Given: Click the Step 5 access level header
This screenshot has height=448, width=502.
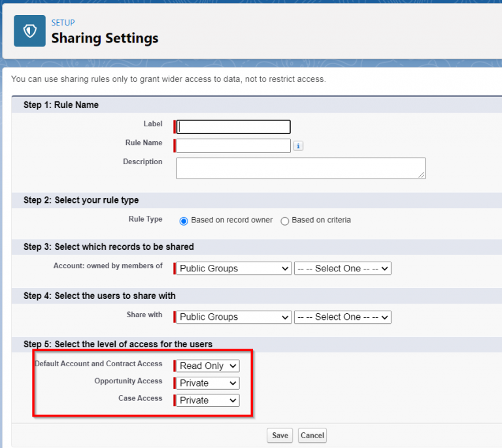Looking at the screenshot, I should coord(118,344).
